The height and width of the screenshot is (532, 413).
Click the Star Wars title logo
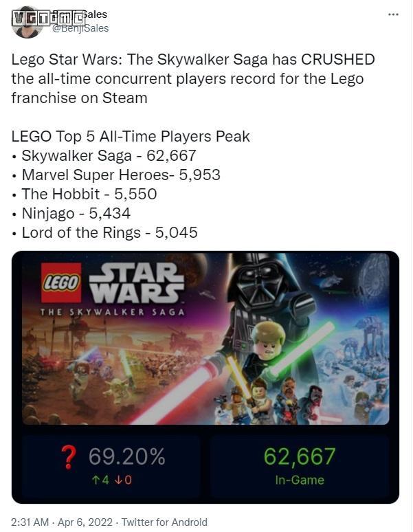138,282
